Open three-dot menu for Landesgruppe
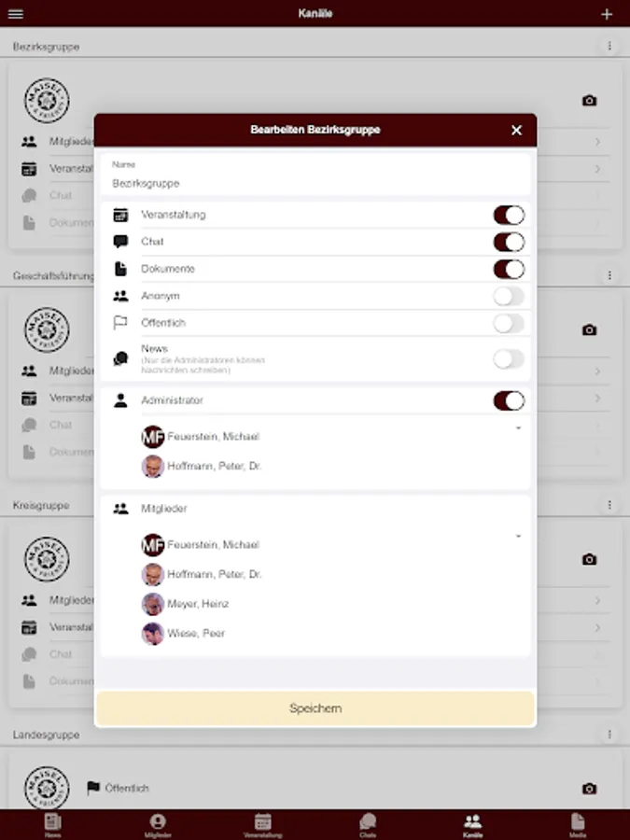The image size is (630, 840). [609, 734]
